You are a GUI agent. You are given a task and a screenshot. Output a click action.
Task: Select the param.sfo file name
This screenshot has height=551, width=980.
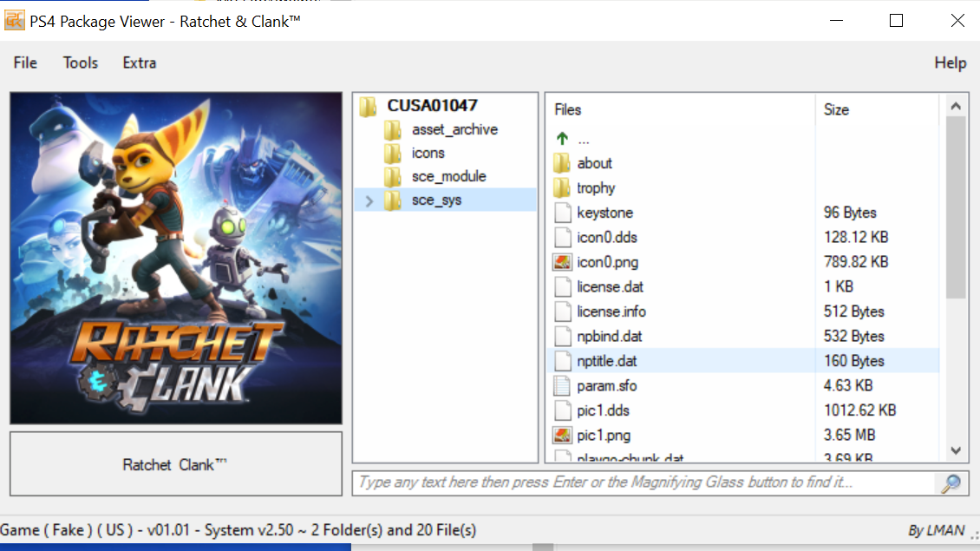(607, 386)
